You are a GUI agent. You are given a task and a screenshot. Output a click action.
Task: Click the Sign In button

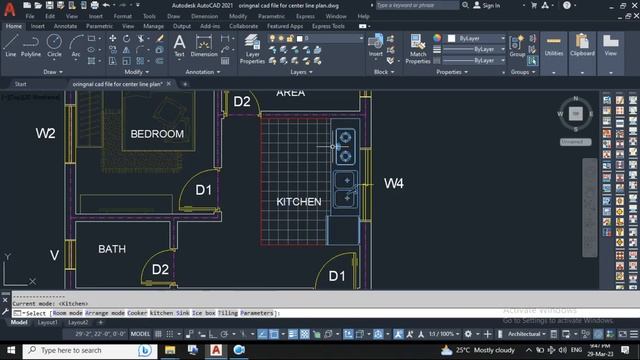point(486,5)
